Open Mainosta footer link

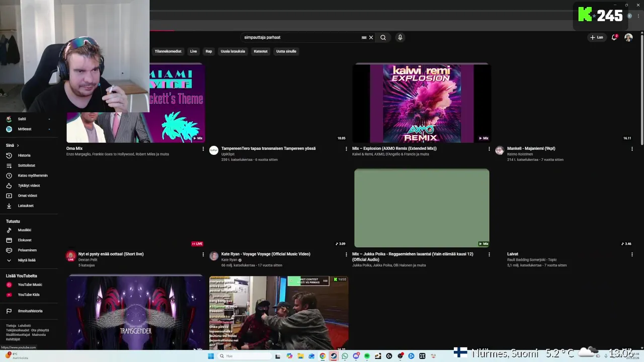click(39, 335)
